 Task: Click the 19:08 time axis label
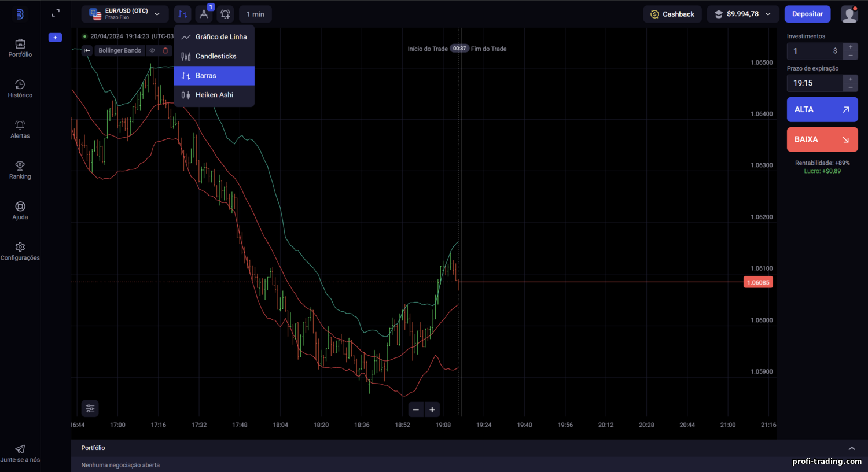click(x=443, y=425)
